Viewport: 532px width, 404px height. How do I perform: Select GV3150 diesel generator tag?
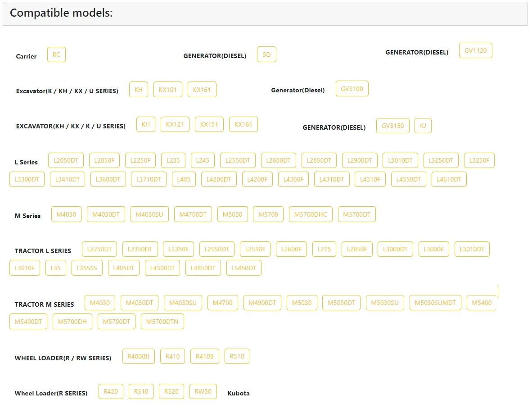coord(392,126)
